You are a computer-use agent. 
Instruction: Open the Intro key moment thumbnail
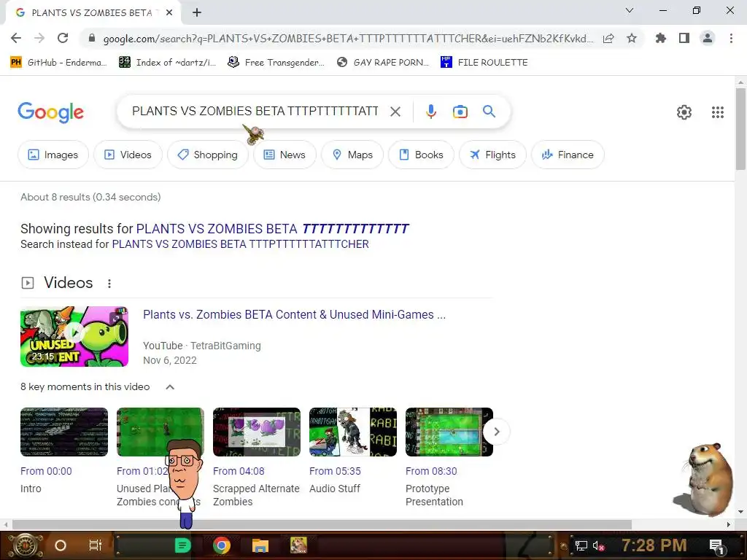point(64,432)
